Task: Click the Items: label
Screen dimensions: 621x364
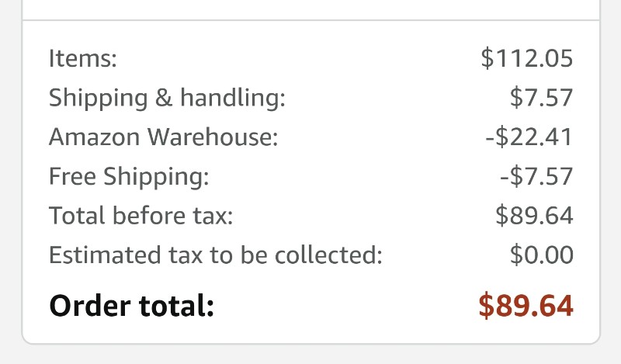Action: coord(83,58)
